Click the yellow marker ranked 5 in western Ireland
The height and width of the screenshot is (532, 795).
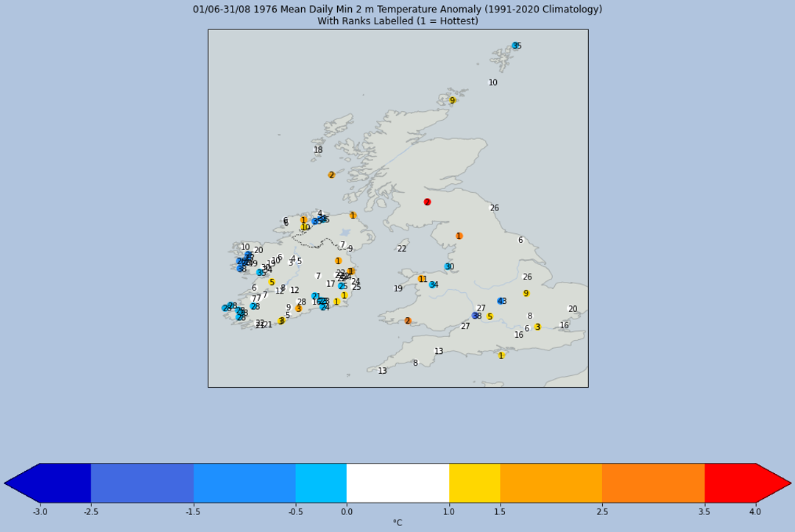272,283
